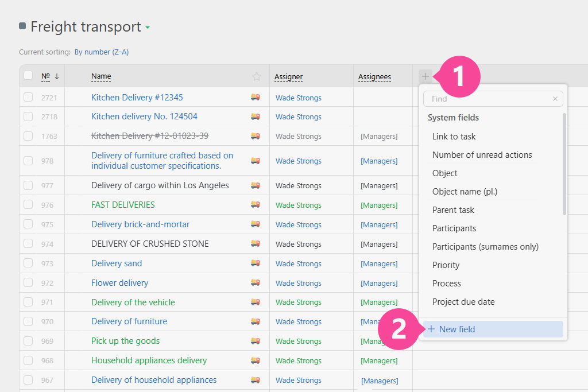Click the truck icon for Household appliances delivery
The image size is (588, 392).
point(256,360)
